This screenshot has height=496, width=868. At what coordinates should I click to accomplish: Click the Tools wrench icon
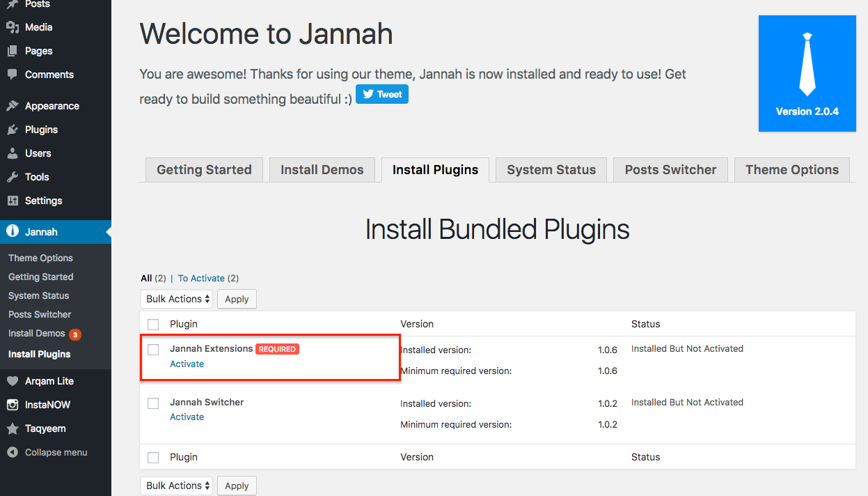point(13,177)
